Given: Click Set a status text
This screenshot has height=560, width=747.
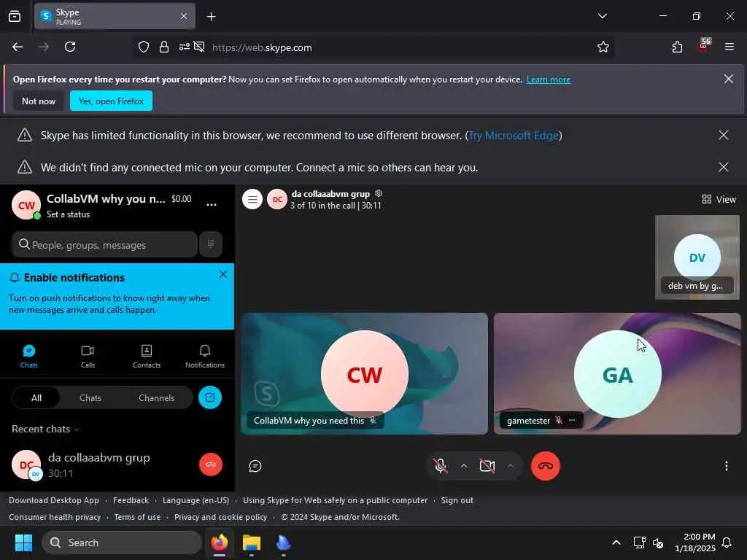Looking at the screenshot, I should pos(68,214).
